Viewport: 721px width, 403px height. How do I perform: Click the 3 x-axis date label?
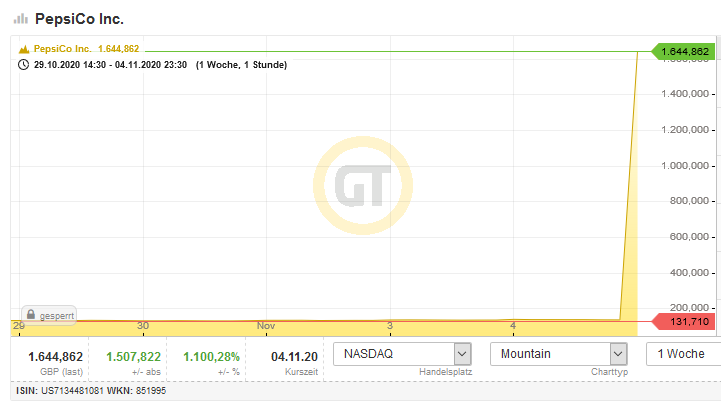(x=389, y=326)
